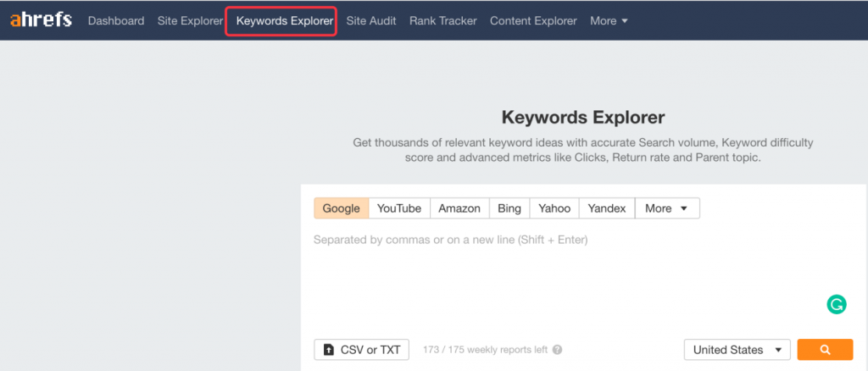Click the green Grammarly icon
Screen dimensions: 868x371
(x=837, y=304)
